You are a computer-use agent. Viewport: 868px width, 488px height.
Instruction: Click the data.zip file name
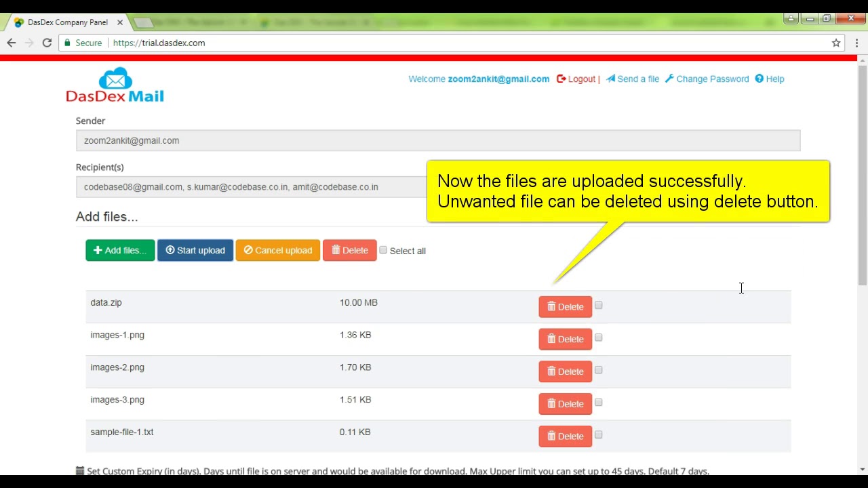pos(106,303)
